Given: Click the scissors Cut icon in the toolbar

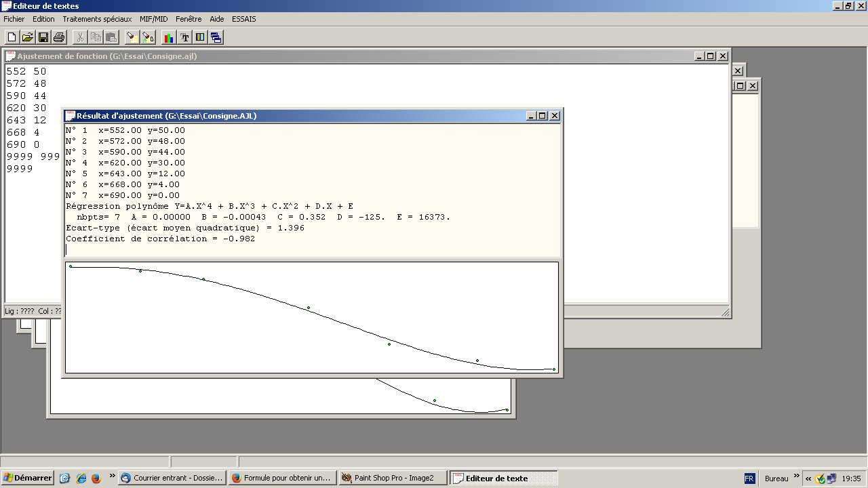Looking at the screenshot, I should click(x=80, y=37).
